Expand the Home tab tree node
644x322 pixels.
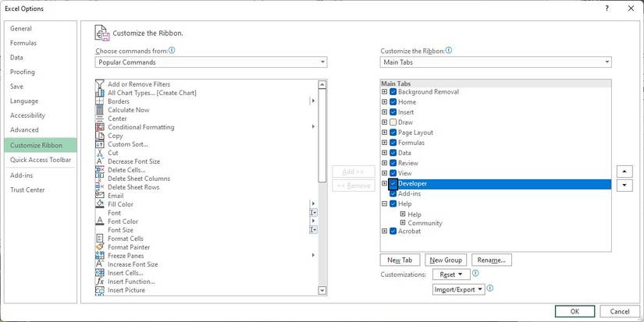tap(384, 101)
